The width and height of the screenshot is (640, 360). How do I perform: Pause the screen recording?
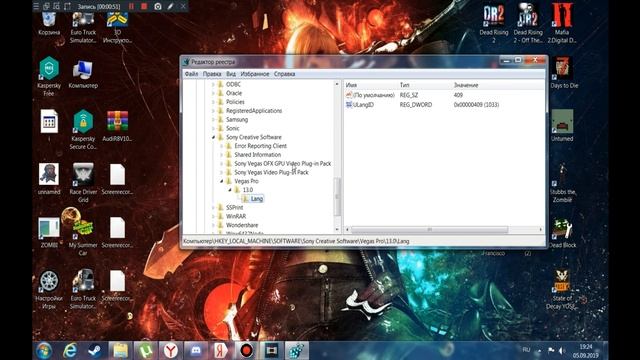click(131, 6)
